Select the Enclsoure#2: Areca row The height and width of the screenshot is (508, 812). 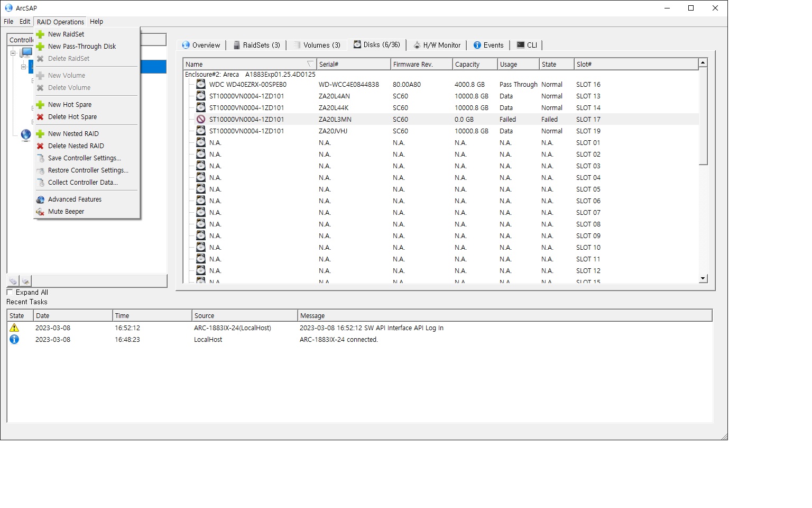tap(250, 74)
